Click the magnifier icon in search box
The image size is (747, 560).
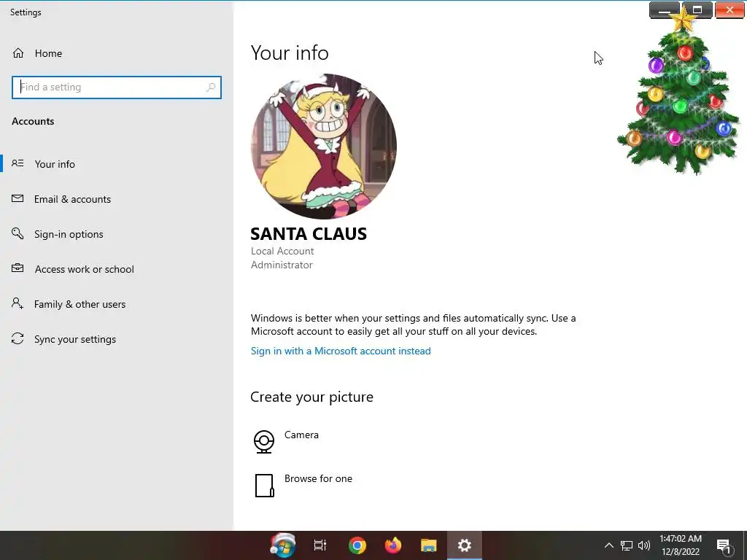211,87
